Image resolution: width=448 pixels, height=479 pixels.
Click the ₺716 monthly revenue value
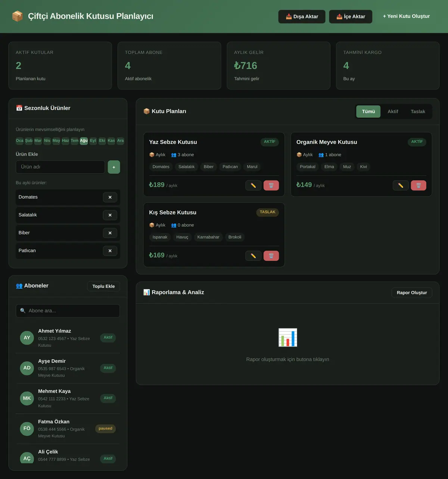pyautogui.click(x=246, y=66)
